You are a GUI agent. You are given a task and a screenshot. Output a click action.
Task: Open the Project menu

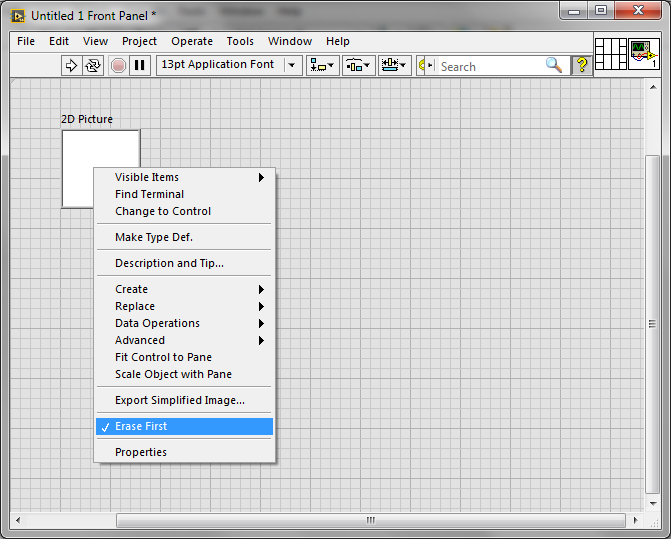[140, 41]
